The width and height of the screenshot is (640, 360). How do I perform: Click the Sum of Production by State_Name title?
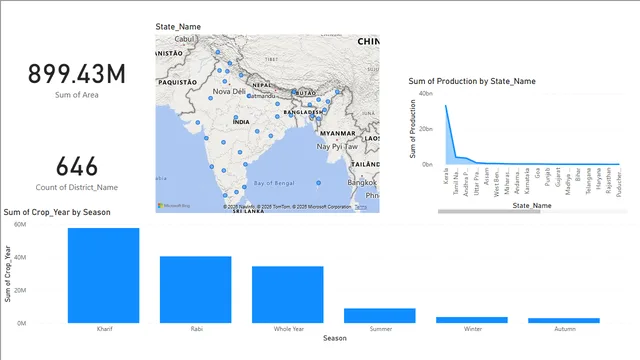(x=472, y=81)
